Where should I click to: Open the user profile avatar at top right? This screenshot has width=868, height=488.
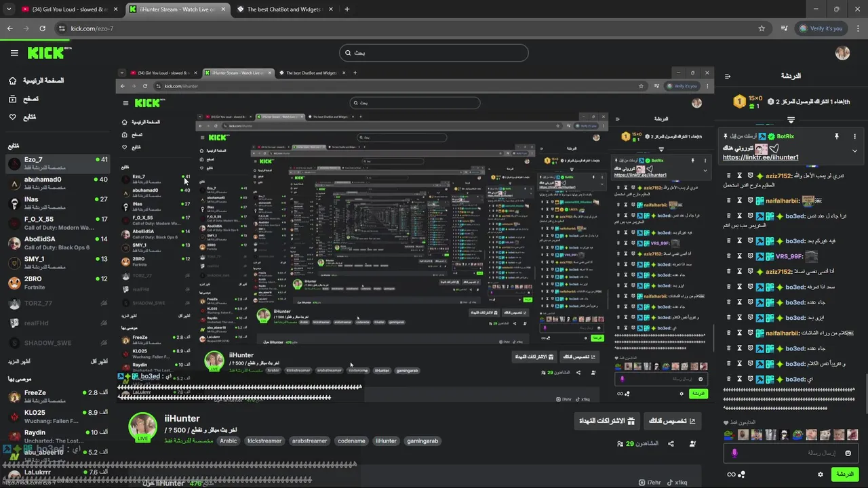842,53
